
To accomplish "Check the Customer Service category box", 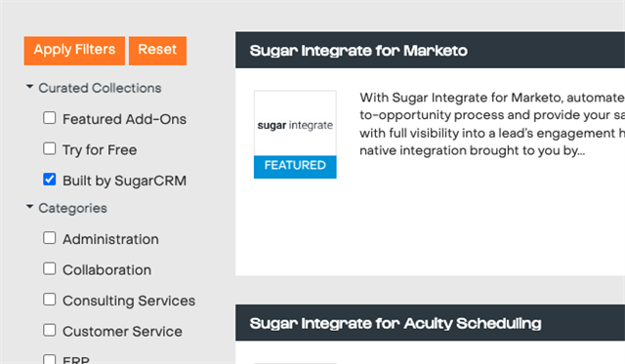I will click(50, 330).
